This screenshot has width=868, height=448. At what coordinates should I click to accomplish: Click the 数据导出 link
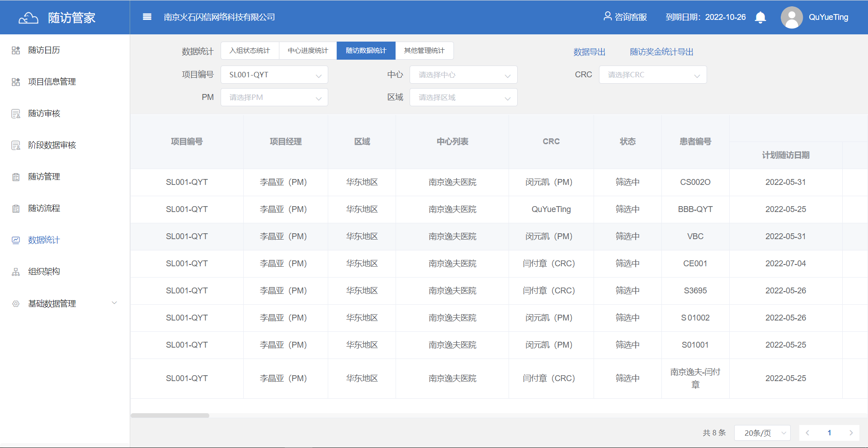click(589, 52)
